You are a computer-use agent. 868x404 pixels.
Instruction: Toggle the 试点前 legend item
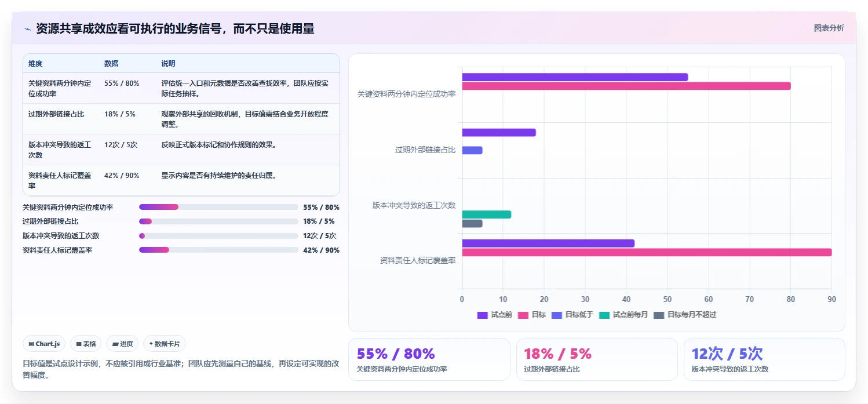[x=494, y=315]
